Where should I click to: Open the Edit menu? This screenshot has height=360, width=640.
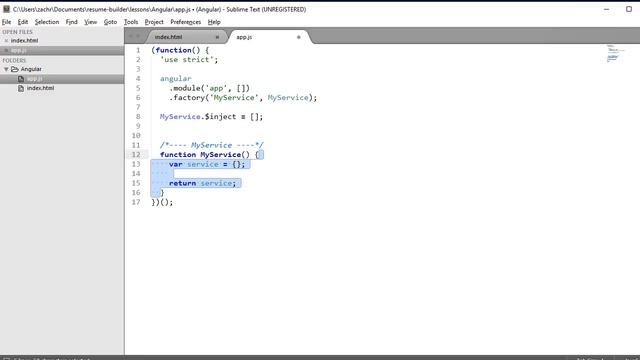coord(23,22)
